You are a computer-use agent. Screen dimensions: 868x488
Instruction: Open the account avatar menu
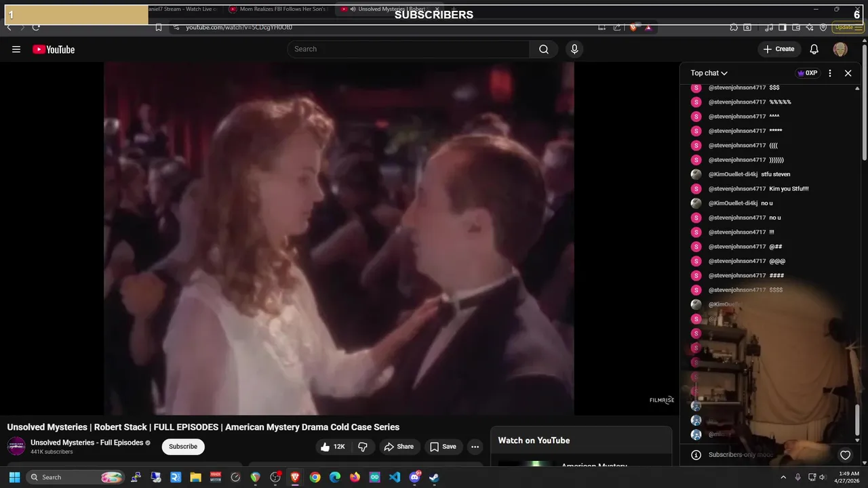tap(840, 49)
